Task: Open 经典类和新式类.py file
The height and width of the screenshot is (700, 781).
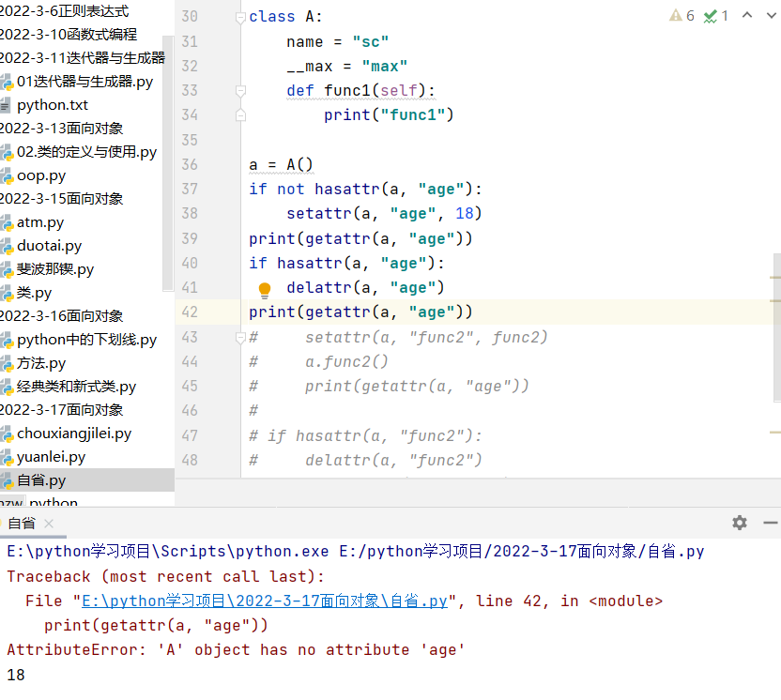Action: (x=76, y=387)
